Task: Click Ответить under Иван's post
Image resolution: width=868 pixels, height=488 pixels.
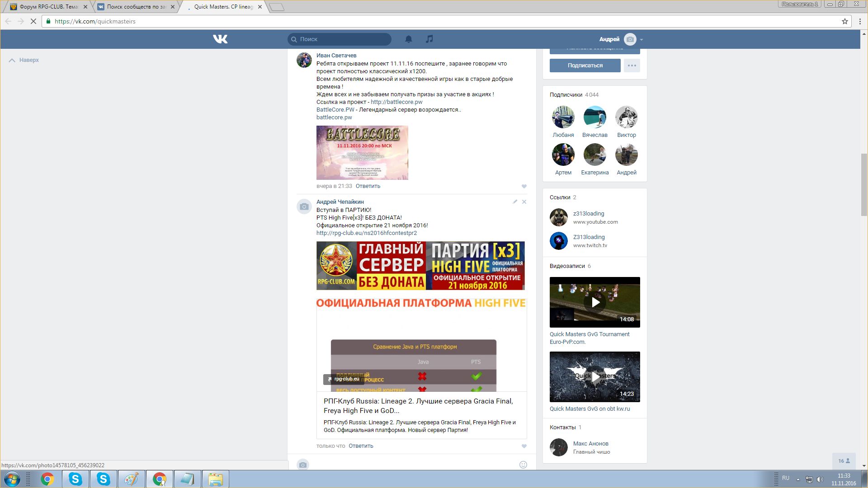Action: click(368, 186)
